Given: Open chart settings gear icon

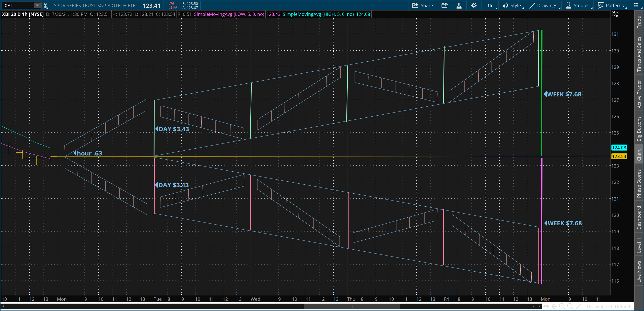Looking at the screenshot, I should pyautogui.click(x=474, y=5).
